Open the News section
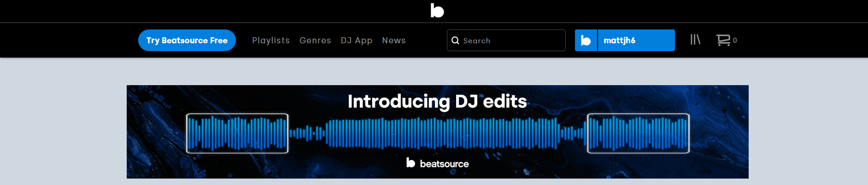This screenshot has height=185, width=868. pyautogui.click(x=394, y=40)
